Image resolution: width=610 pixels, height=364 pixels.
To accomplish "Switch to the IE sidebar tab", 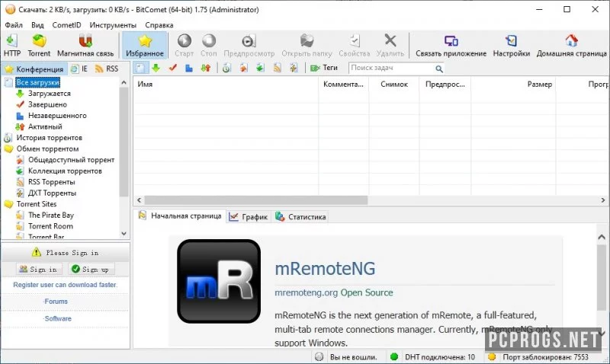I will [x=80, y=69].
